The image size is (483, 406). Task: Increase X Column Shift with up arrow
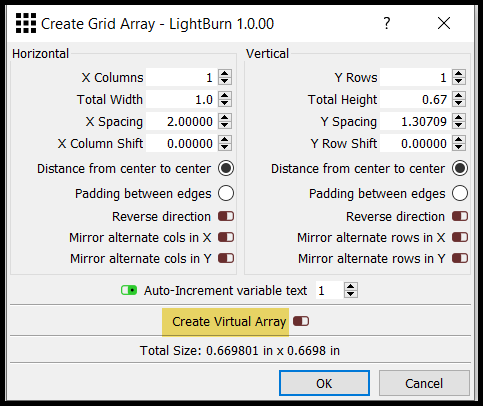point(225,140)
